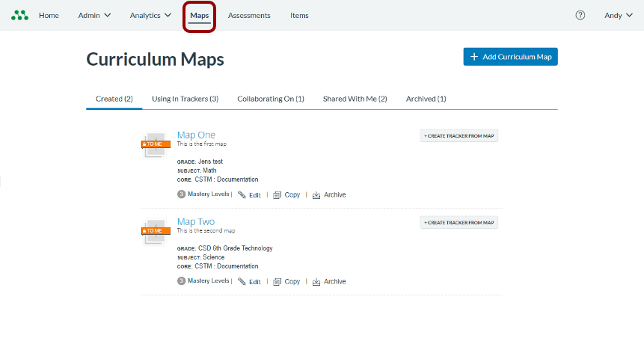Click the MasteryConnect logo icon
This screenshot has height=362, width=644.
(x=19, y=16)
